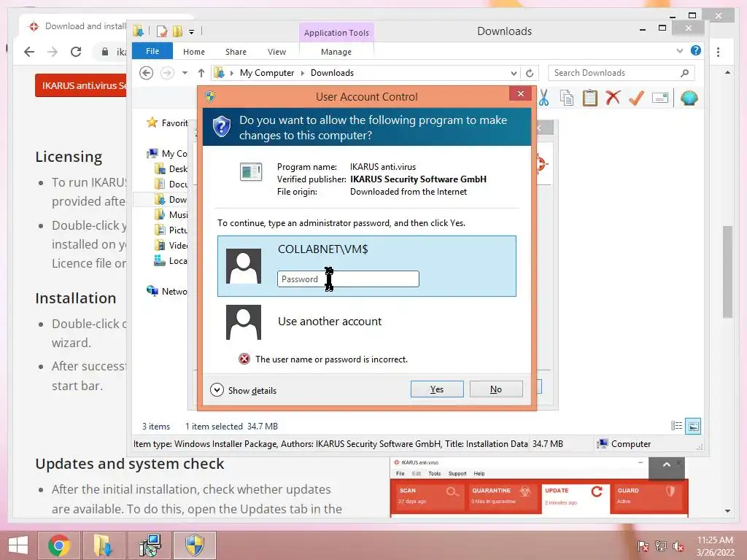Switch to large icons view in Explorer status bar

point(694,426)
